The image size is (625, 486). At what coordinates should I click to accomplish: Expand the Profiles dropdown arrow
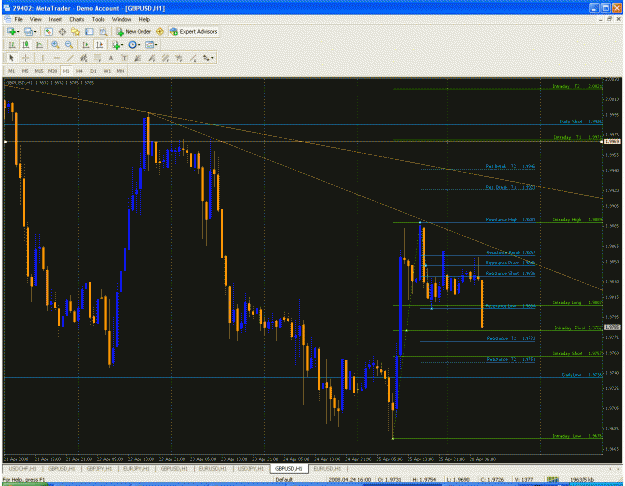point(35,31)
